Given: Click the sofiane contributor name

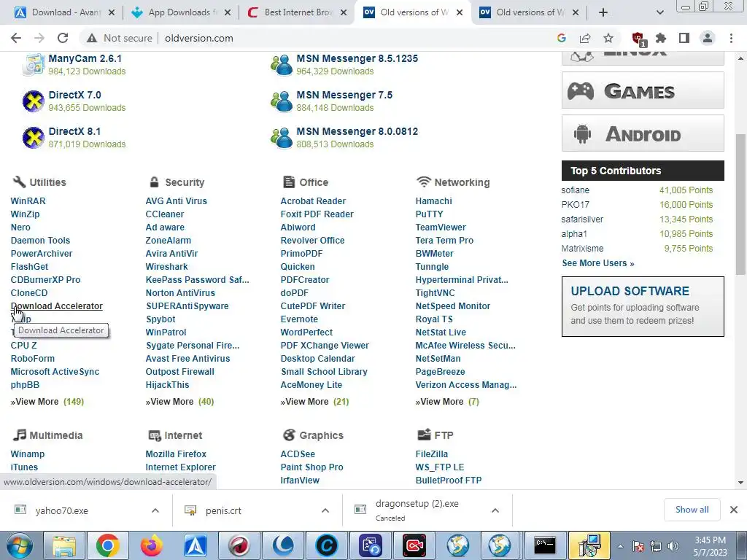Looking at the screenshot, I should pyautogui.click(x=576, y=190).
